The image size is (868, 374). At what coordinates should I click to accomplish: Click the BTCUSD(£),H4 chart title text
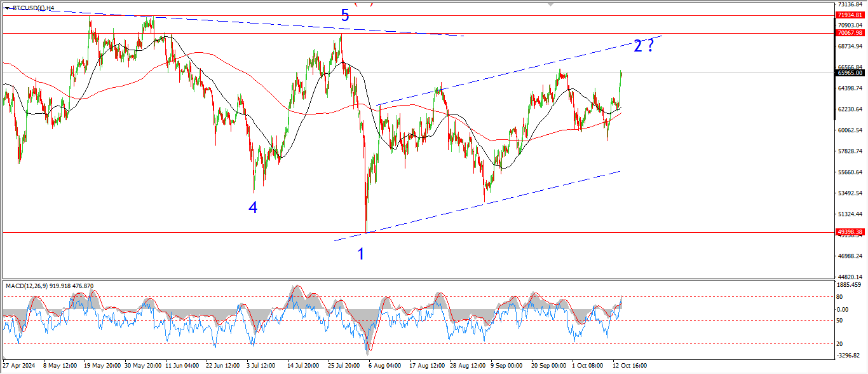tap(33, 8)
